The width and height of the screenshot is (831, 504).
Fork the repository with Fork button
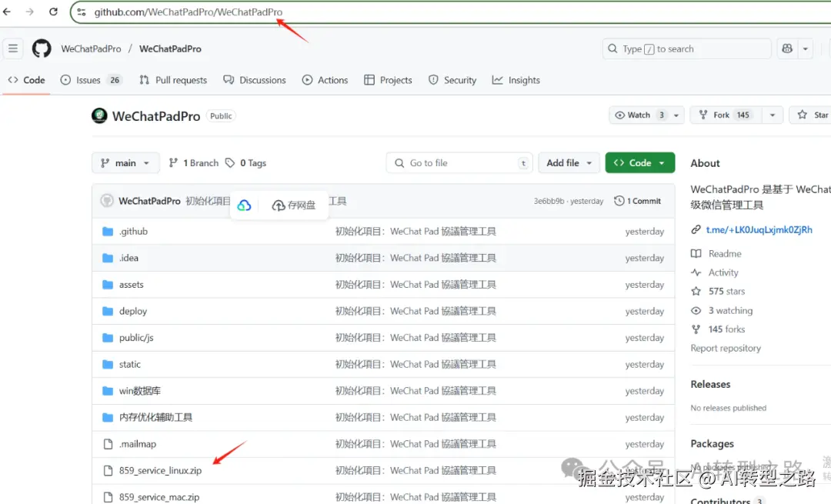[x=726, y=115]
